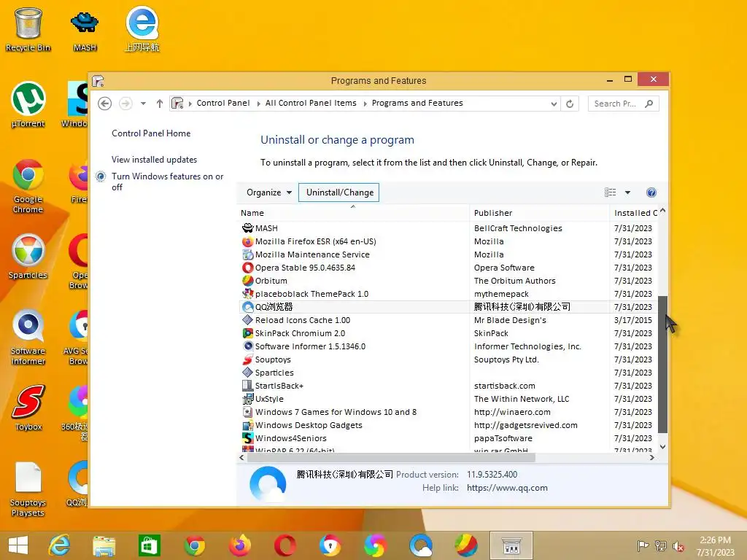Click the Forward navigation arrow

(125, 104)
